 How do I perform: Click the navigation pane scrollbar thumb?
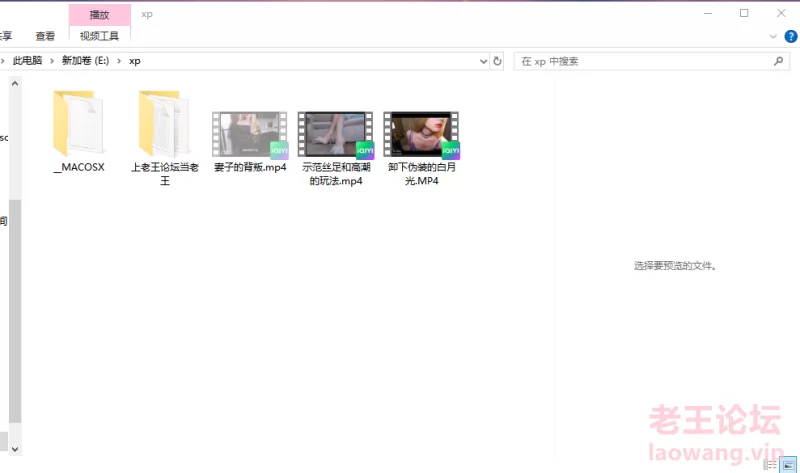(x=15, y=311)
